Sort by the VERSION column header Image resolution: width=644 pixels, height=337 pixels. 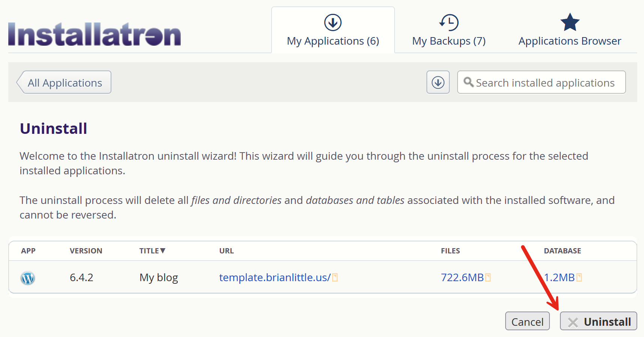point(86,251)
